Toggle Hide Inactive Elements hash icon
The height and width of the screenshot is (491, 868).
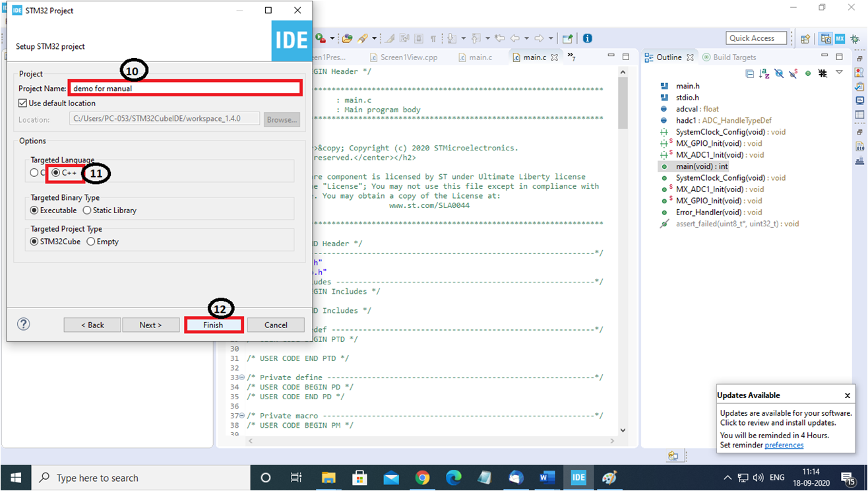click(x=822, y=73)
